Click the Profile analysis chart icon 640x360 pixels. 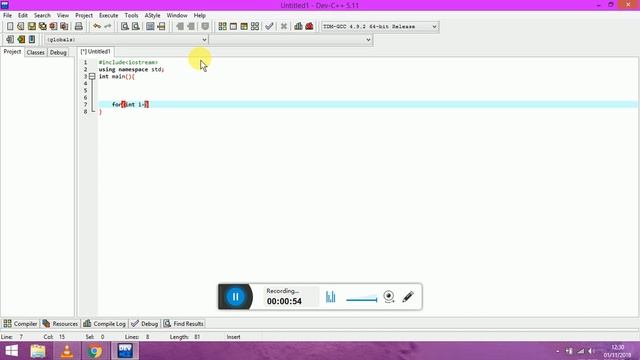[x=298, y=27]
